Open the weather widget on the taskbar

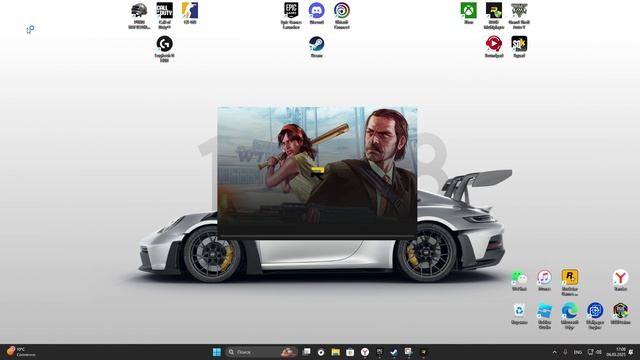(20, 352)
